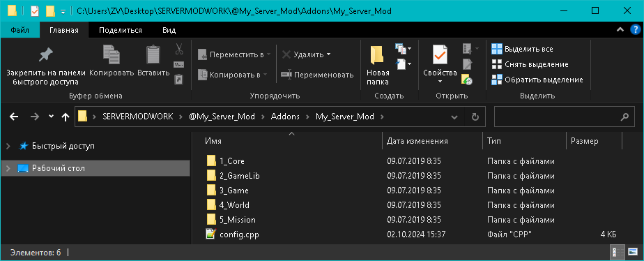Click the Paste shortcut icon
The image size is (644, 261).
[x=179, y=79]
